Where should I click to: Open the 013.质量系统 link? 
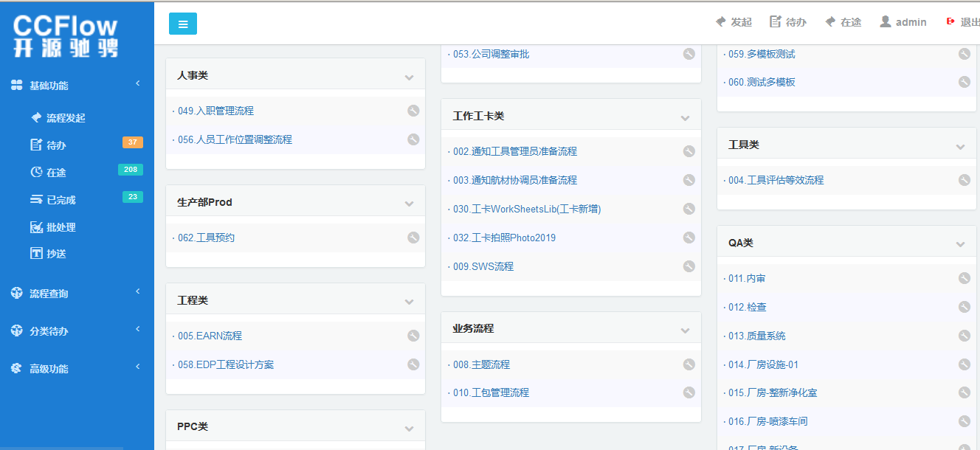click(x=756, y=336)
